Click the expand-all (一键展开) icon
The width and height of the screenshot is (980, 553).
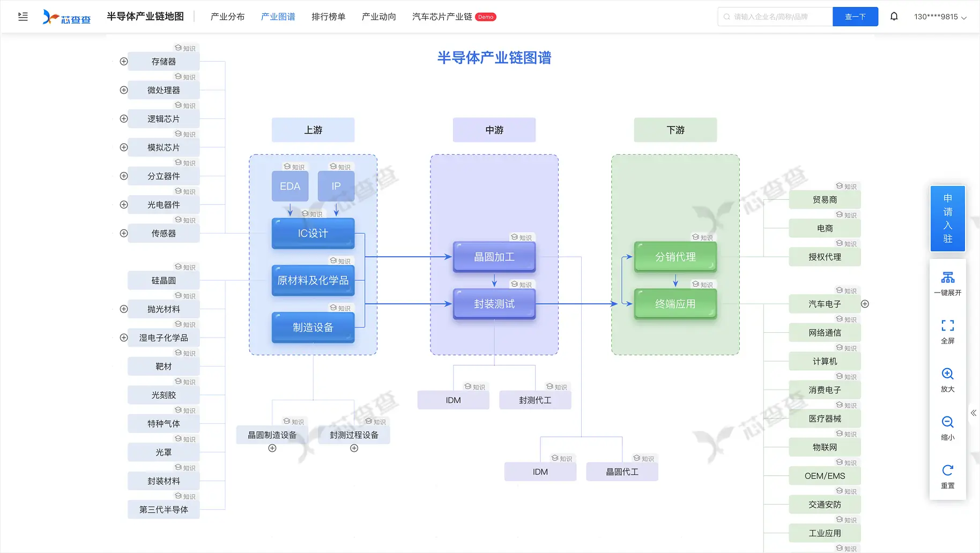tap(947, 278)
